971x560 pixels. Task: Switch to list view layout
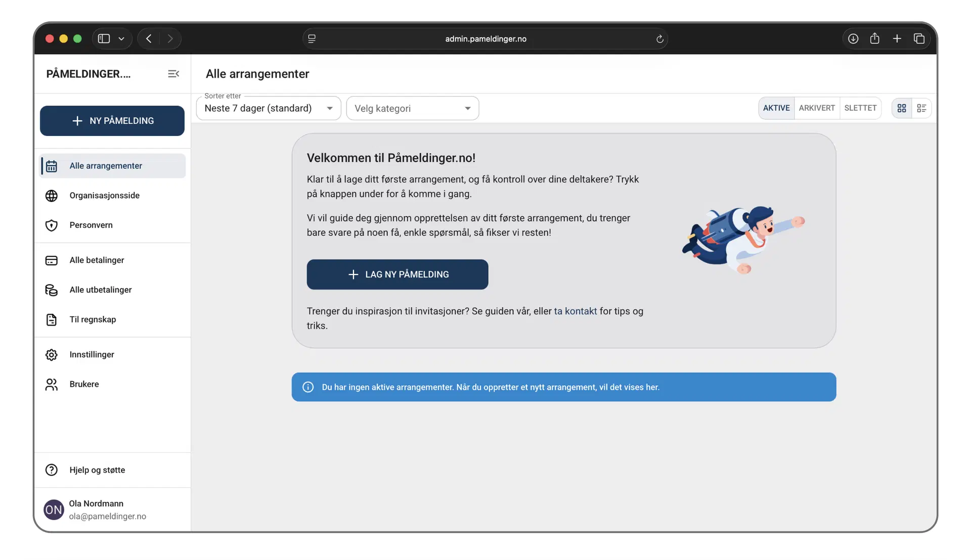pyautogui.click(x=921, y=108)
